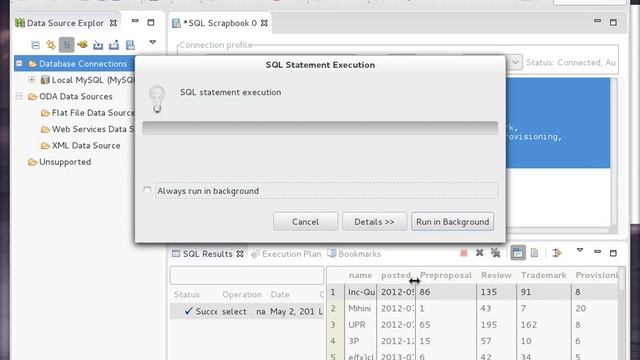Maximize the SQL Results panel
This screenshot has width=640, height=360.
coord(613,253)
